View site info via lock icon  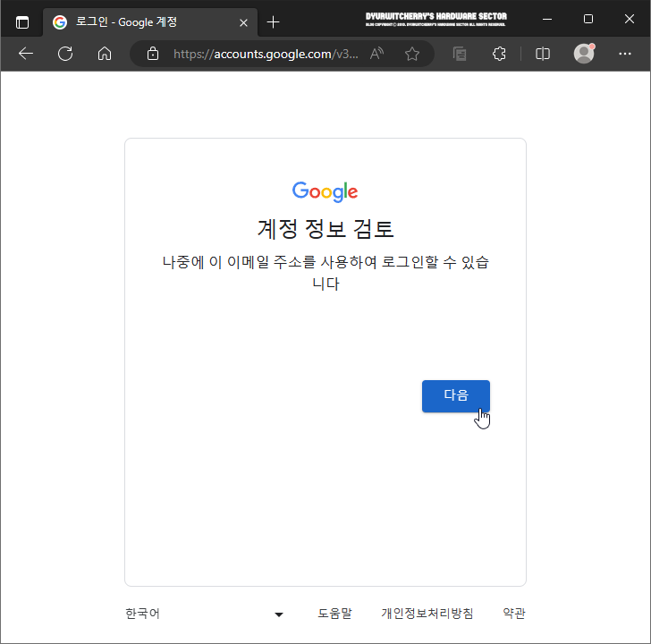[153, 54]
